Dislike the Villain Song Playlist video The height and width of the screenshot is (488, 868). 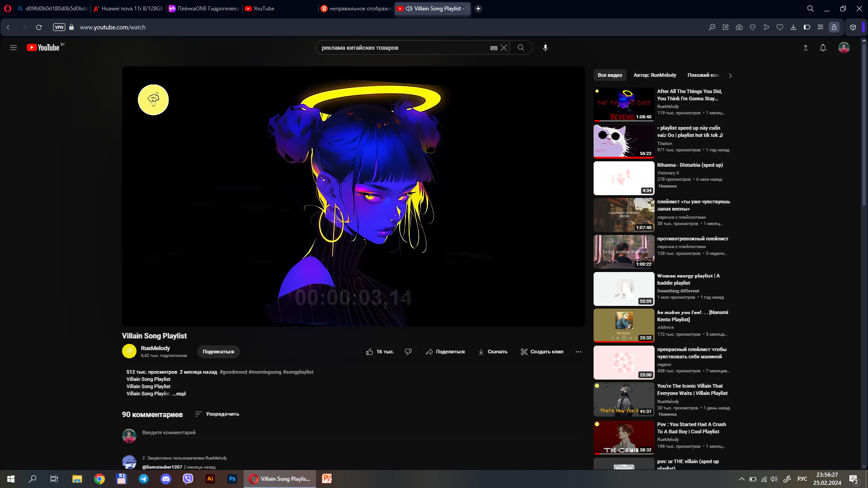click(x=408, y=352)
